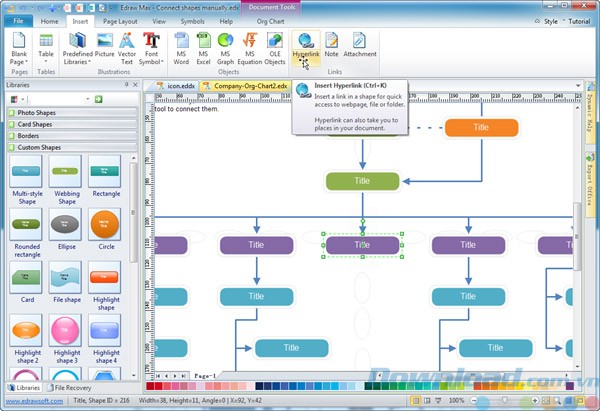600x411 pixels.
Task: Click the MS Graph icon
Action: [x=226, y=47]
